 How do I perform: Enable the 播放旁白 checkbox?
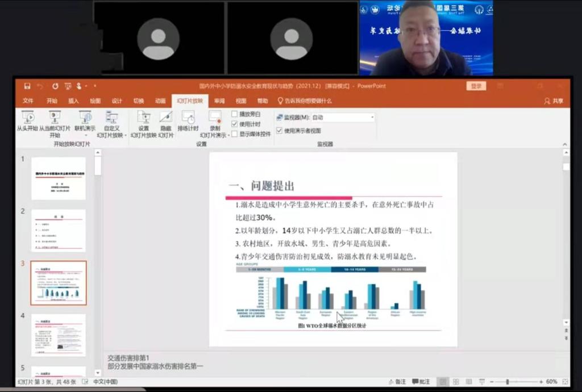click(x=234, y=114)
